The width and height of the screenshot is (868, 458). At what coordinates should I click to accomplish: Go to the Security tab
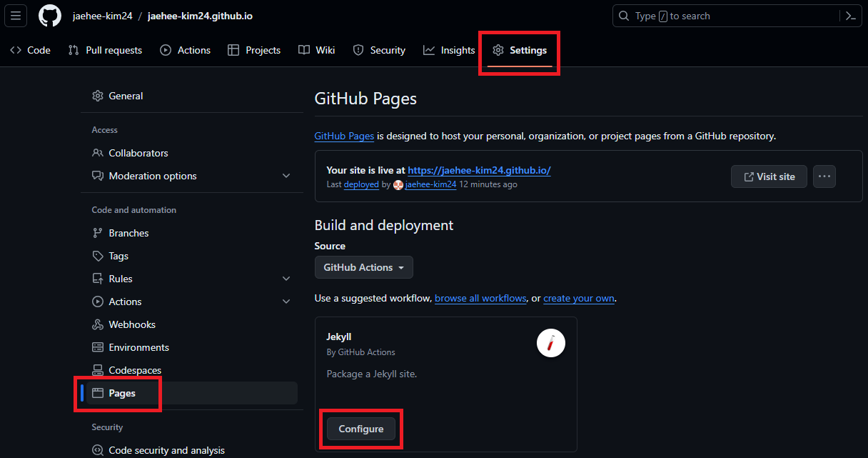[x=379, y=50]
